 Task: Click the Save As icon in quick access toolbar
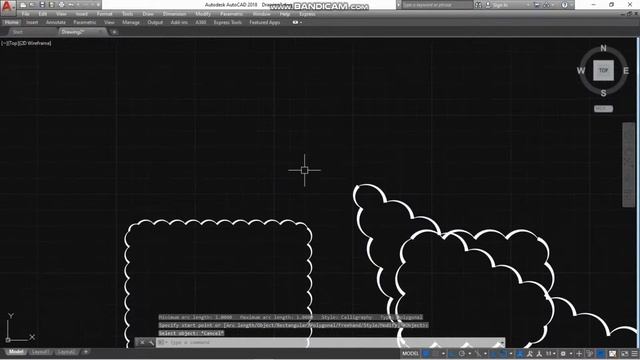point(51,5)
